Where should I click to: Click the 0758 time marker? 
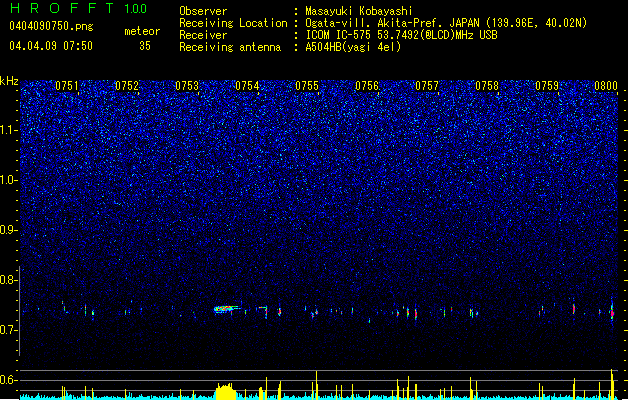pos(487,86)
